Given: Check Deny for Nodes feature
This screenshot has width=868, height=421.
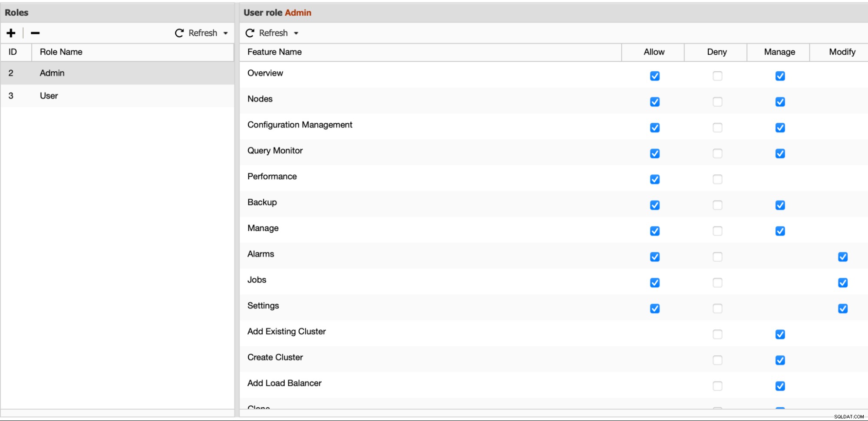Looking at the screenshot, I should 717,102.
